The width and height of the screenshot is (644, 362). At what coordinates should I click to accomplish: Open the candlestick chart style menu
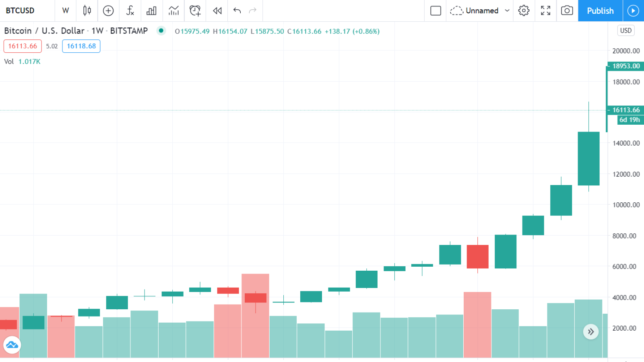tap(87, 10)
